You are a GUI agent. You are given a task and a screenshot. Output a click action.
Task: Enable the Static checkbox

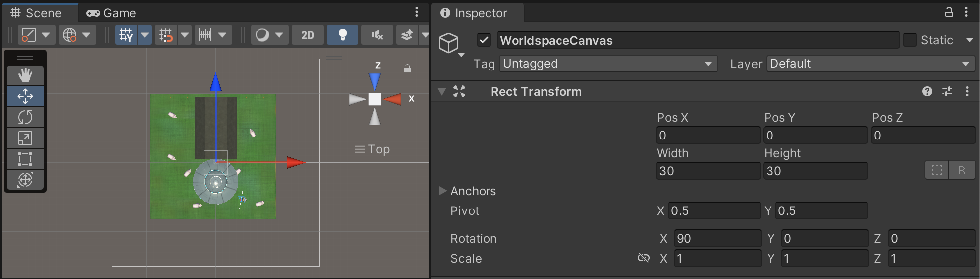(910, 40)
